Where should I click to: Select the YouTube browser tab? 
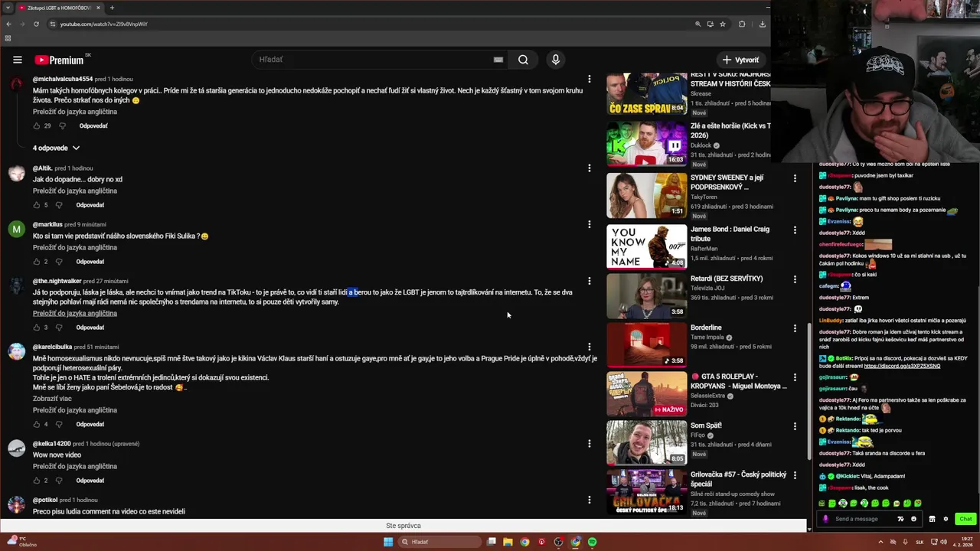click(x=60, y=8)
